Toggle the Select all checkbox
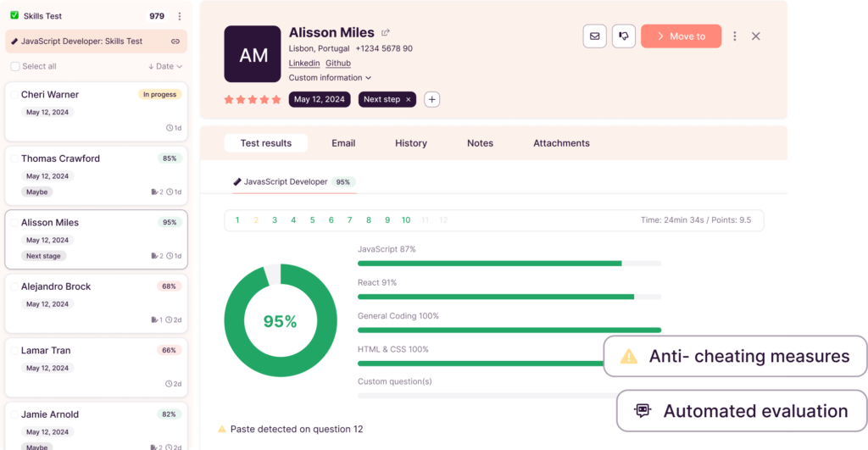 pyautogui.click(x=15, y=66)
